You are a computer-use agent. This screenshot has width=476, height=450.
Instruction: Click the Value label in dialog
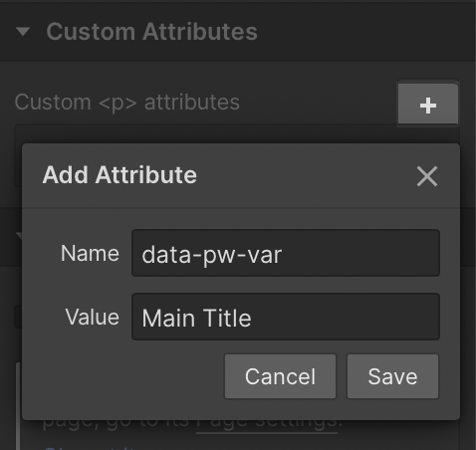pos(93,317)
